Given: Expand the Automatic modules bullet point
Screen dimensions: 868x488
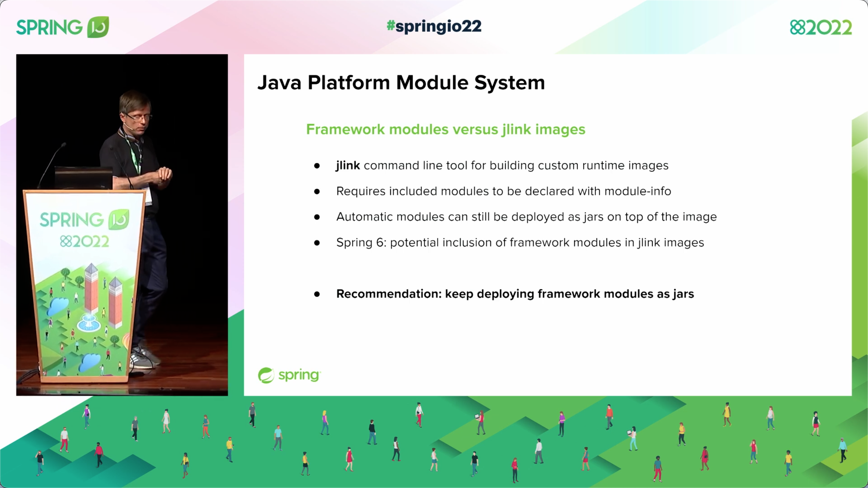Looking at the screenshot, I should [526, 217].
